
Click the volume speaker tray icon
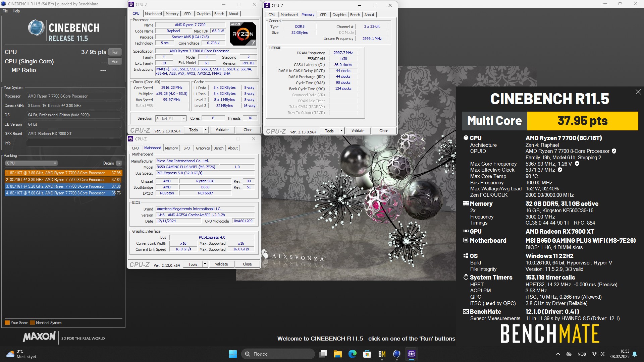[x=602, y=354]
